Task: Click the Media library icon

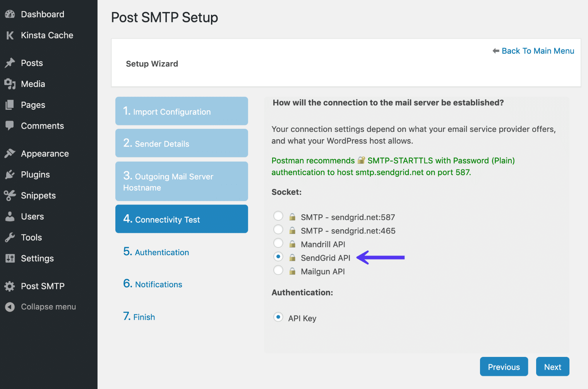Action: pyautogui.click(x=10, y=84)
